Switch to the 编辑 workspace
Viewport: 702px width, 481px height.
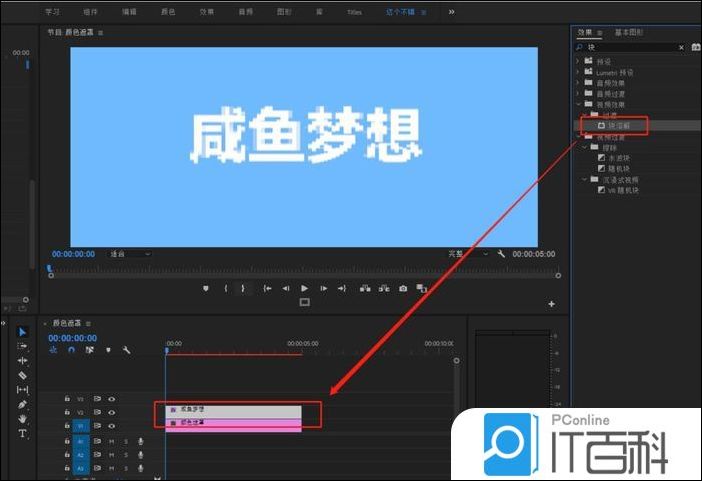pos(129,12)
